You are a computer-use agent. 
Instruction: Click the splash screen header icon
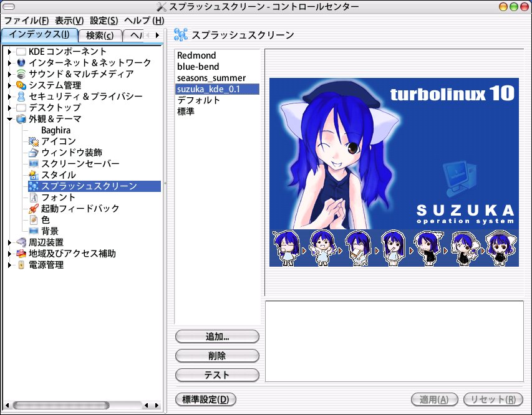pos(180,35)
